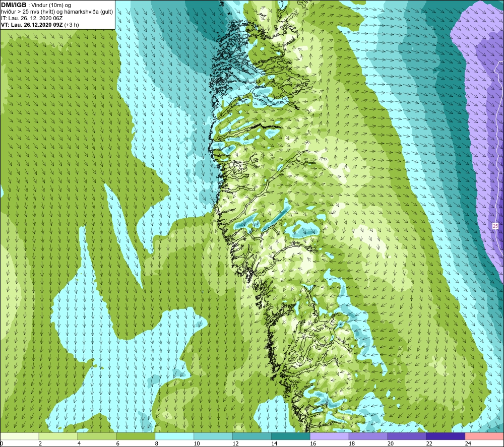Click the legend scale number "4"
The height and width of the screenshot is (447, 504).
coord(79,443)
